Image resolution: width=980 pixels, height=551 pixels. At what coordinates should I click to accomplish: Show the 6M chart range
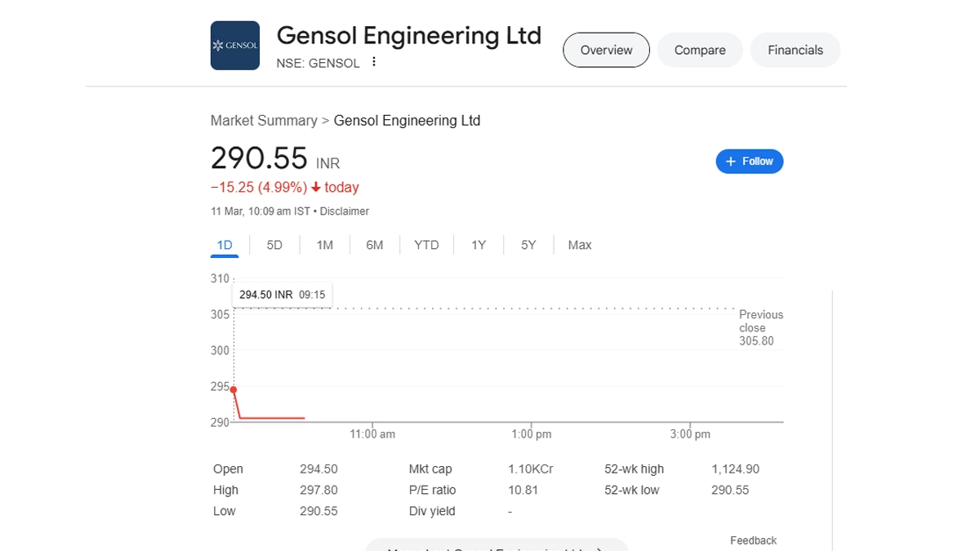(375, 245)
